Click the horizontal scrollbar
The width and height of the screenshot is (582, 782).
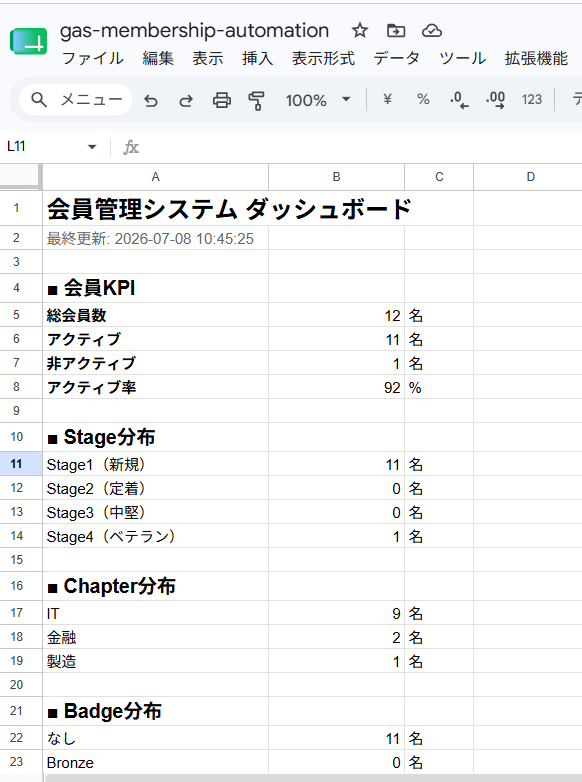313,778
